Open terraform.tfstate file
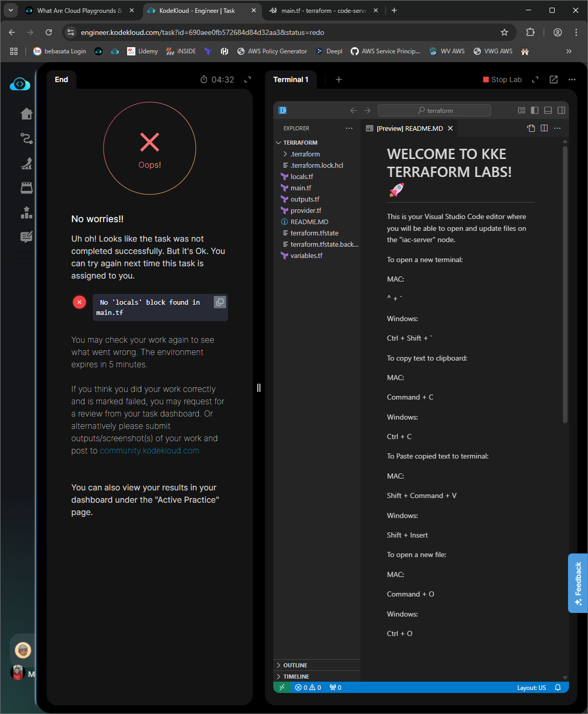The width and height of the screenshot is (588, 714). (317, 233)
